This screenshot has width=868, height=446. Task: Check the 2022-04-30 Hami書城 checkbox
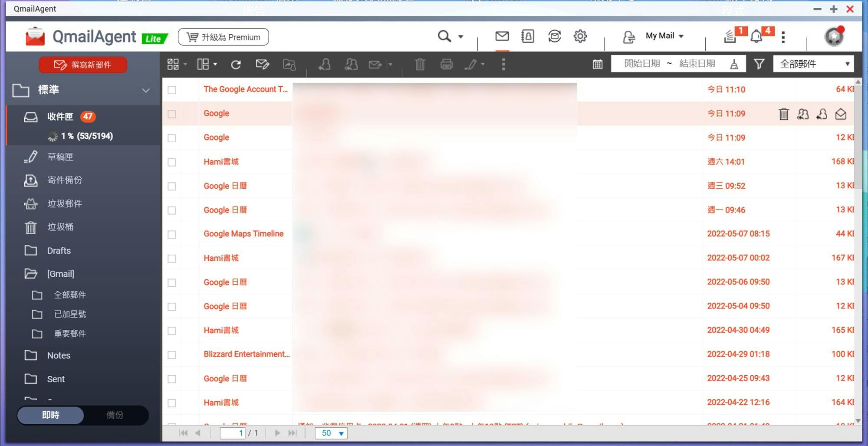click(x=172, y=331)
